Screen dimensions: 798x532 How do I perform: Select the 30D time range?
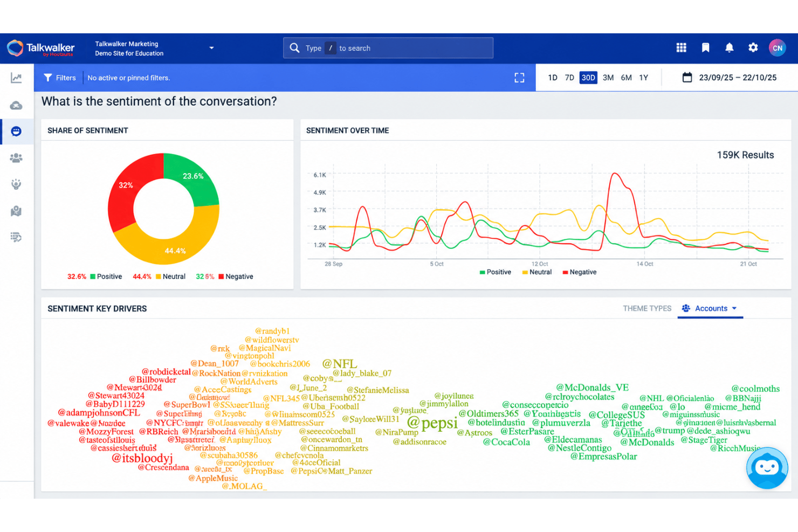[588, 78]
